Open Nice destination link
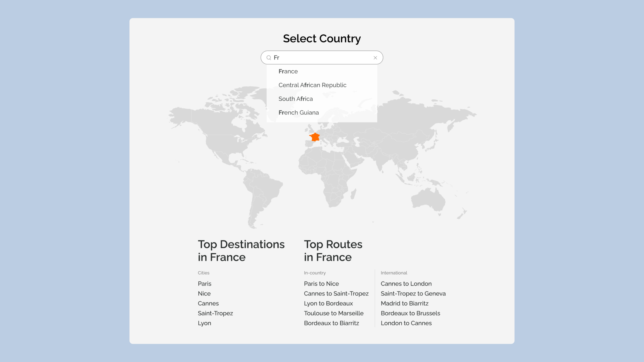 pyautogui.click(x=204, y=294)
